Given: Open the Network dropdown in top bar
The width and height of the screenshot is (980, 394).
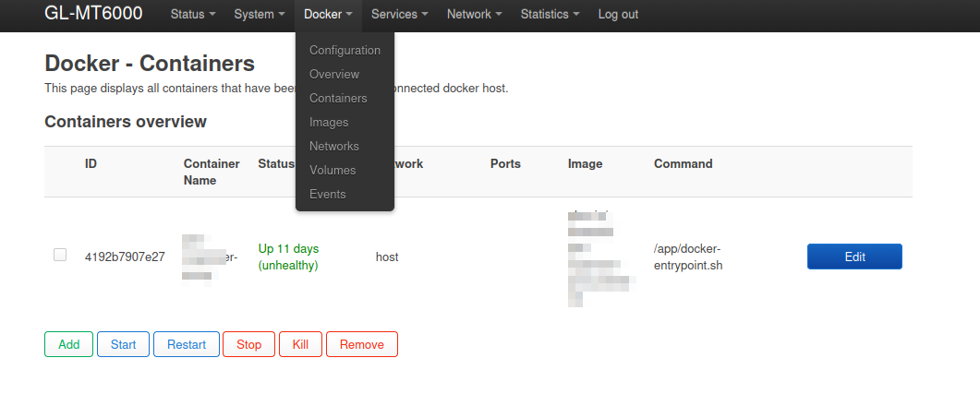Looking at the screenshot, I should pos(474,15).
